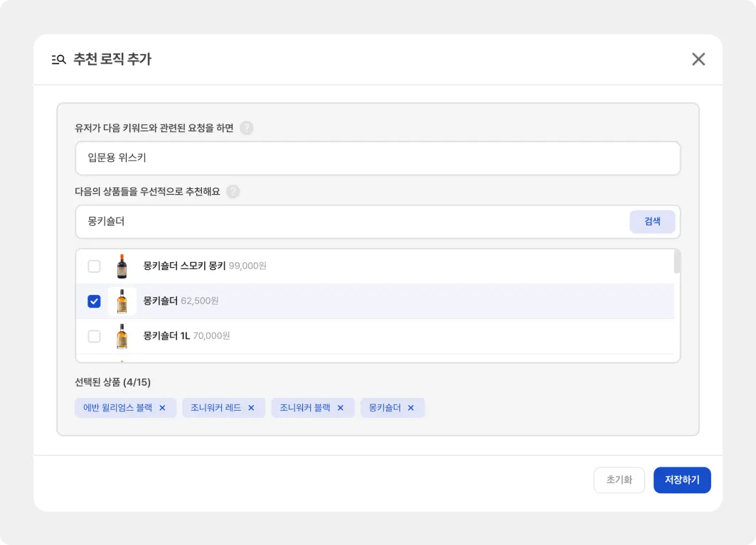Focus the 입문용 위스키 keyword field
756x545 pixels.
click(x=377, y=158)
